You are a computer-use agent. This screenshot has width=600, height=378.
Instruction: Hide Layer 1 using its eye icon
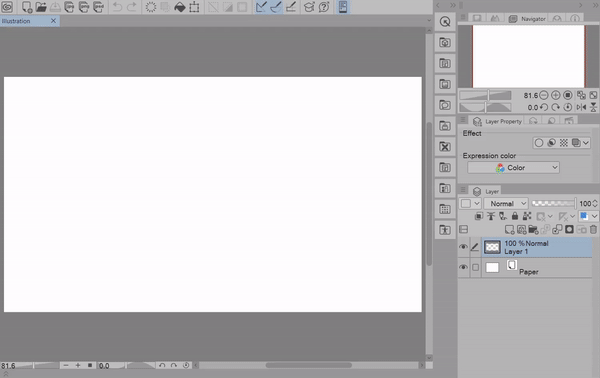tap(463, 247)
